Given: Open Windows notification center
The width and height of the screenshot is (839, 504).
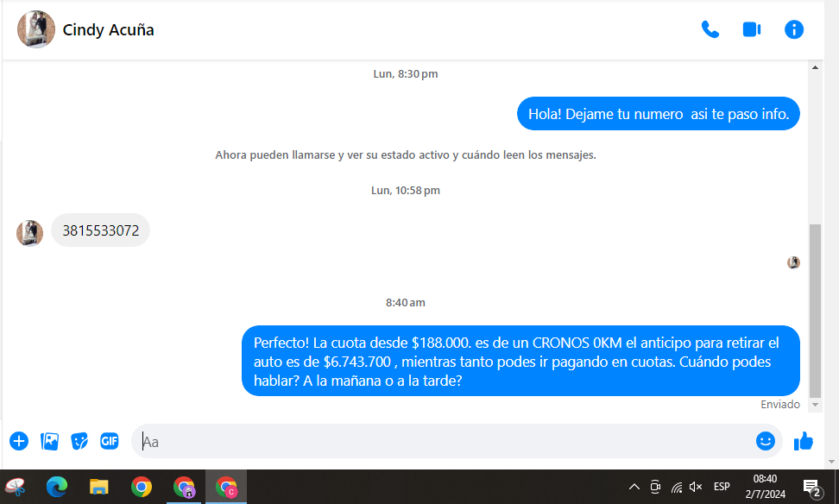Looking at the screenshot, I should tap(811, 488).
